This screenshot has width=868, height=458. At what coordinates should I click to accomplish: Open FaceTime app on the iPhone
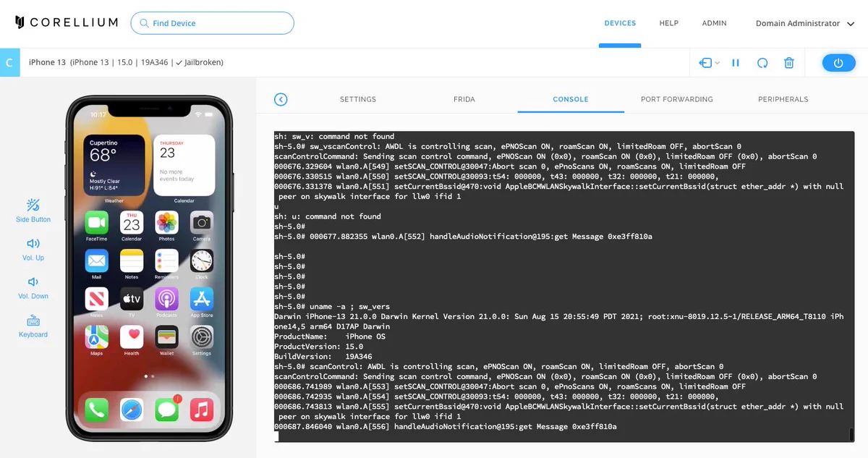pyautogui.click(x=96, y=223)
